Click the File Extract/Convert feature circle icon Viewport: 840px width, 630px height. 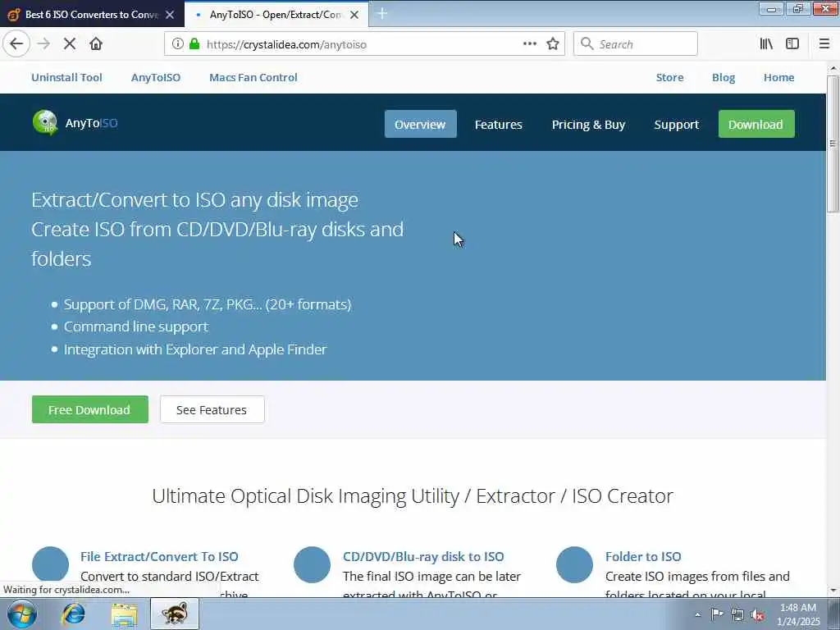pos(50,564)
